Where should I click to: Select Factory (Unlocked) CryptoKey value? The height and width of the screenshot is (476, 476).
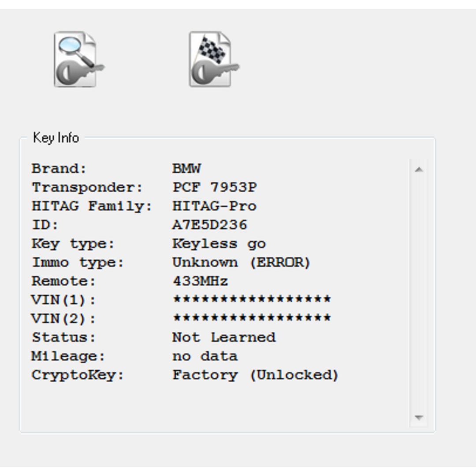(255, 375)
